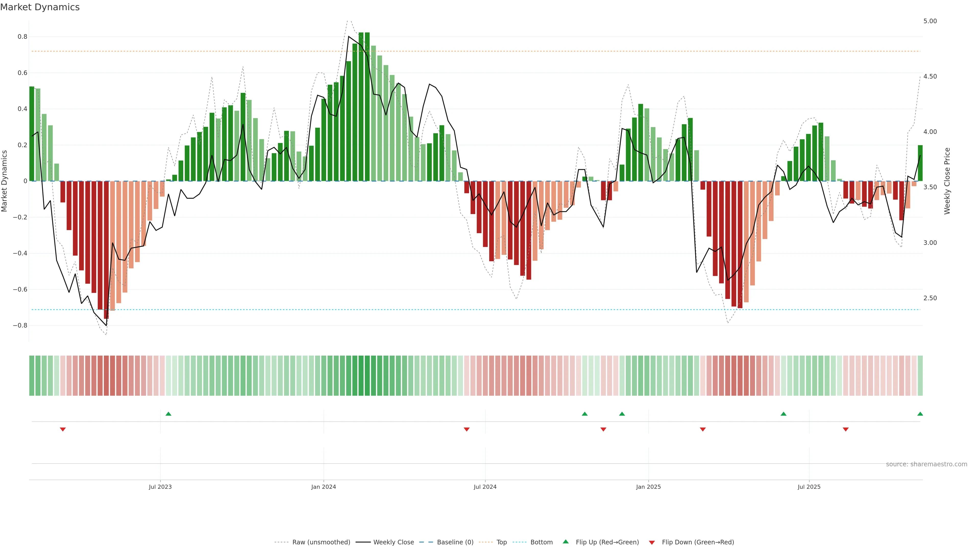Click the Jul 2025 x-axis tick label

click(x=809, y=487)
